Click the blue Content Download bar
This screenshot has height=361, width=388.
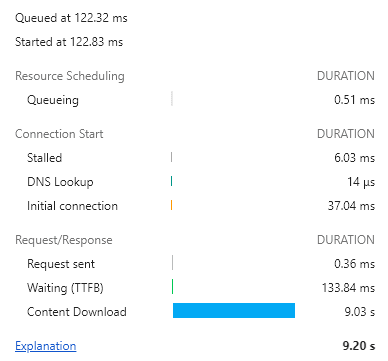coord(234,310)
